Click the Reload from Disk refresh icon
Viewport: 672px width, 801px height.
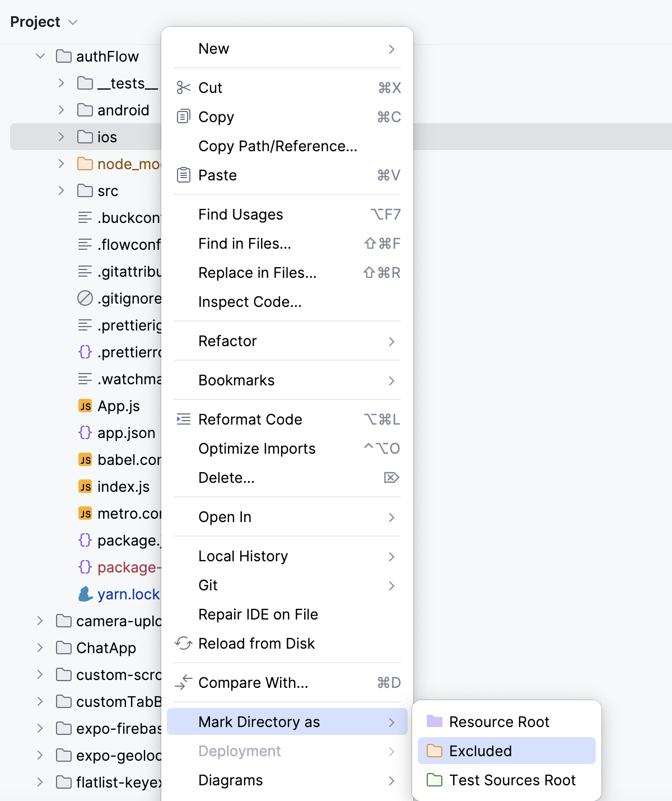[183, 644]
